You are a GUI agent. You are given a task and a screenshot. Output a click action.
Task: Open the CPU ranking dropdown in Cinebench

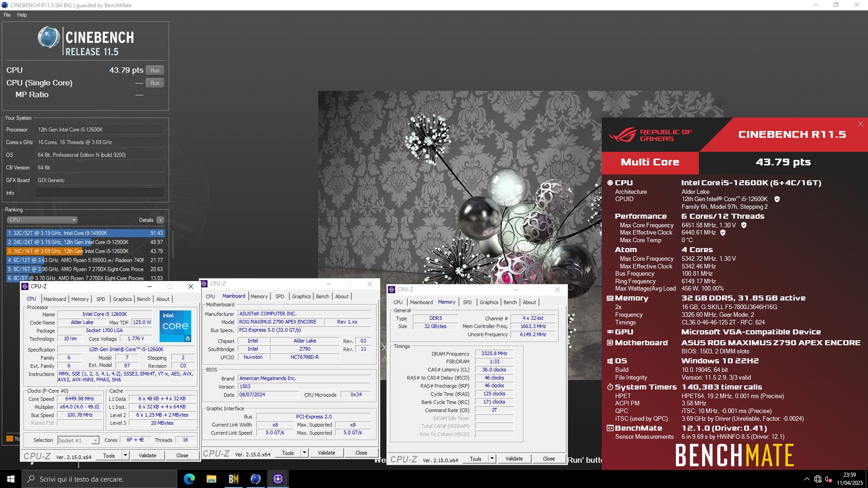pos(42,220)
